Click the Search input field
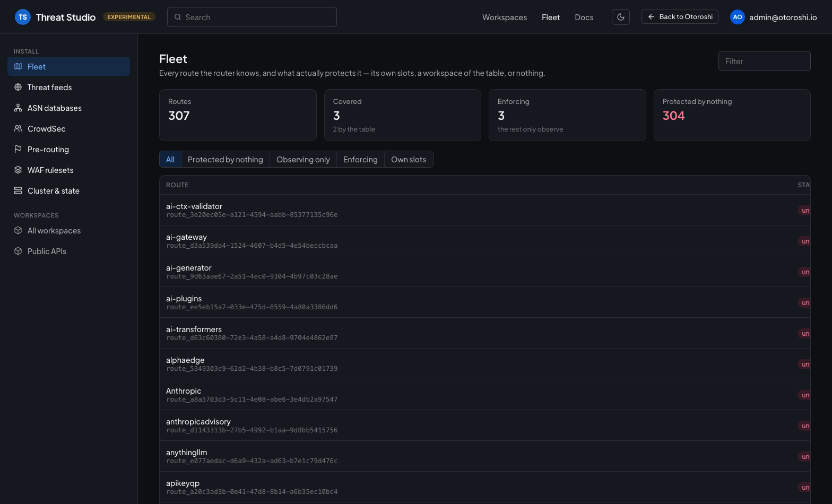Viewport: 832px width, 504px height. [x=252, y=17]
